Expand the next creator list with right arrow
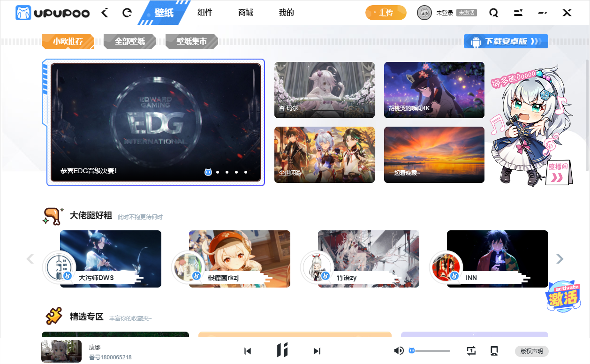 560,258
